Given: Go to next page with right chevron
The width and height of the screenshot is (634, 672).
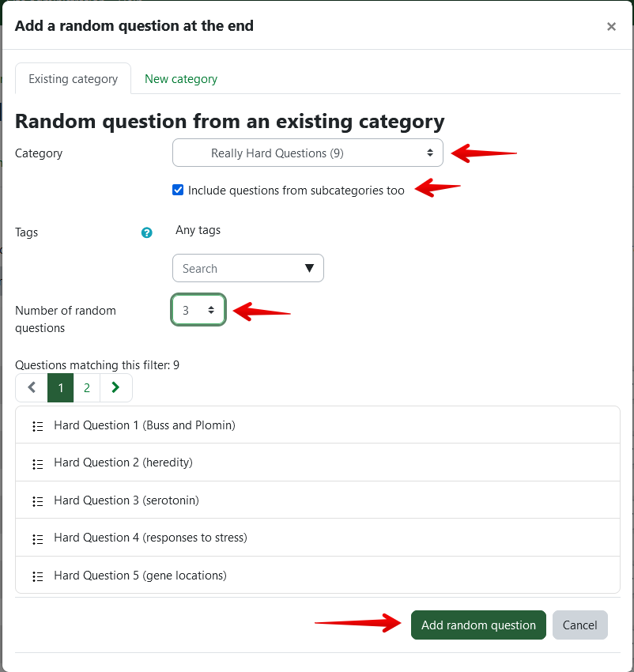Looking at the screenshot, I should [116, 387].
